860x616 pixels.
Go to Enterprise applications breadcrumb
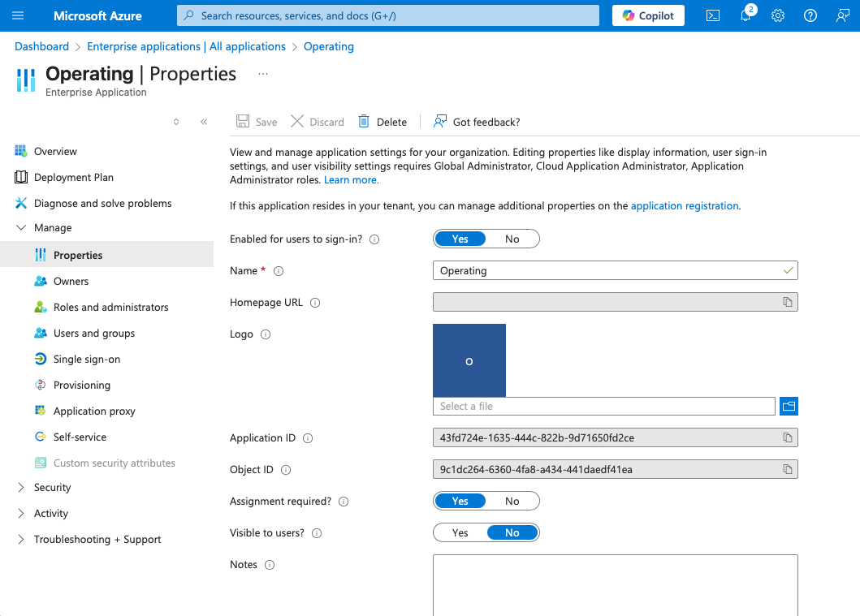pos(187,46)
